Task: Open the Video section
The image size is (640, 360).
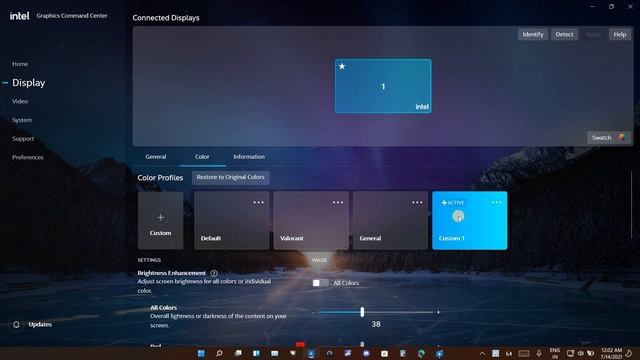Action: pos(20,101)
